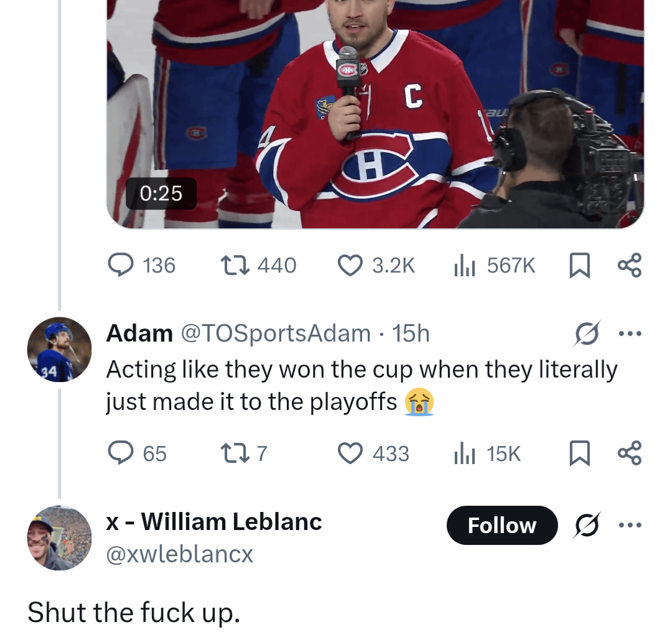Image resolution: width=672 pixels, height=637 pixels.
Task: Share the video tweet
Action: (630, 264)
